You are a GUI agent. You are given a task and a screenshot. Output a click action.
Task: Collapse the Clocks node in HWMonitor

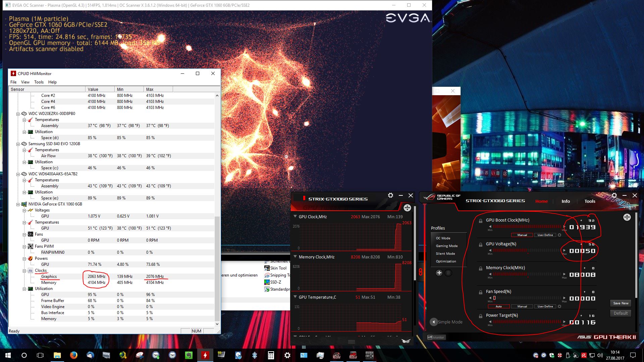click(x=24, y=270)
